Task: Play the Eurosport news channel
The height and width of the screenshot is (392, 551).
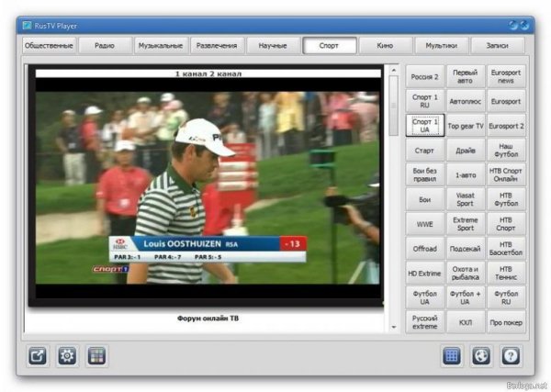Action: click(506, 76)
